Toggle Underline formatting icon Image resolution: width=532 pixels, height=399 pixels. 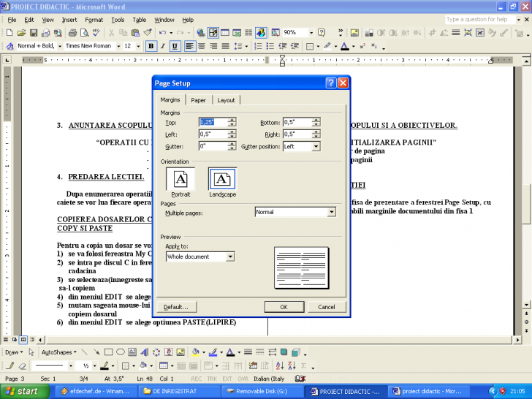tap(175, 46)
